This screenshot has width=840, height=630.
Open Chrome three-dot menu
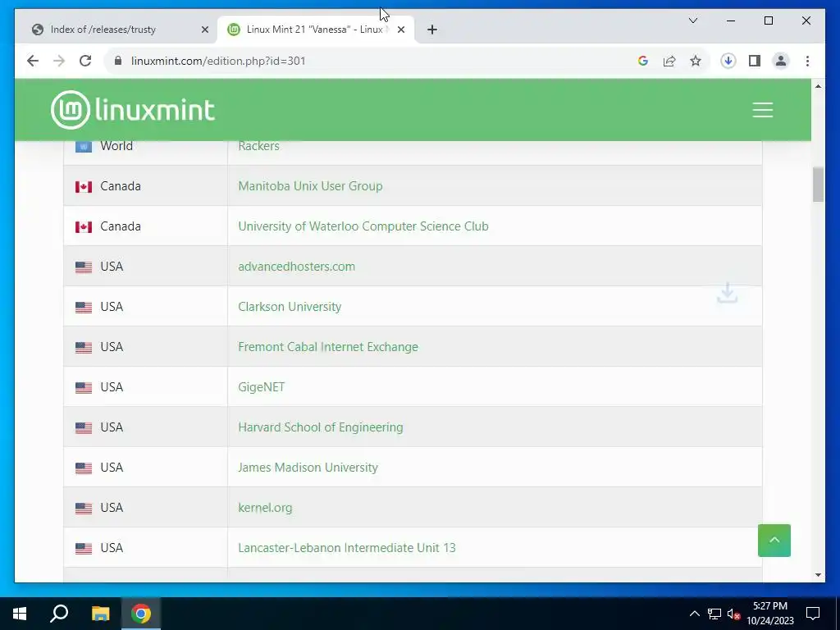click(x=807, y=61)
